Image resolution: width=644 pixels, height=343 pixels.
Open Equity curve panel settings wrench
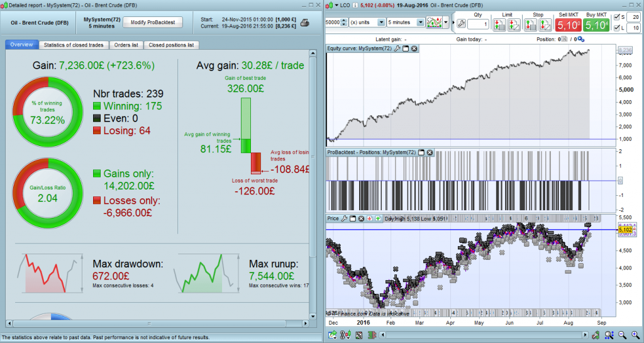[x=397, y=48]
